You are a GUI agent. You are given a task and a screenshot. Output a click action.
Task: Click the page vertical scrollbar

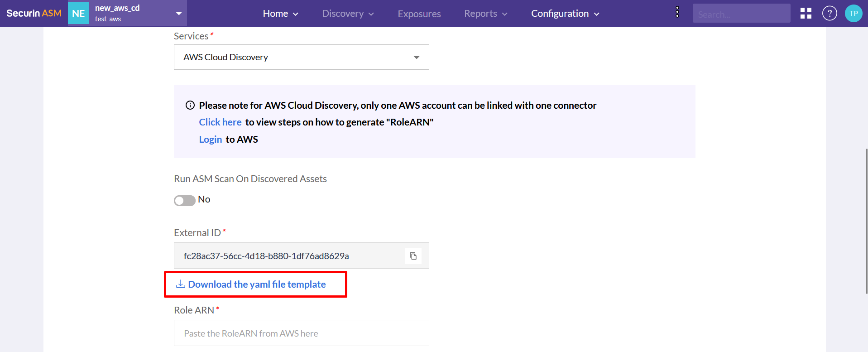[x=866, y=221]
